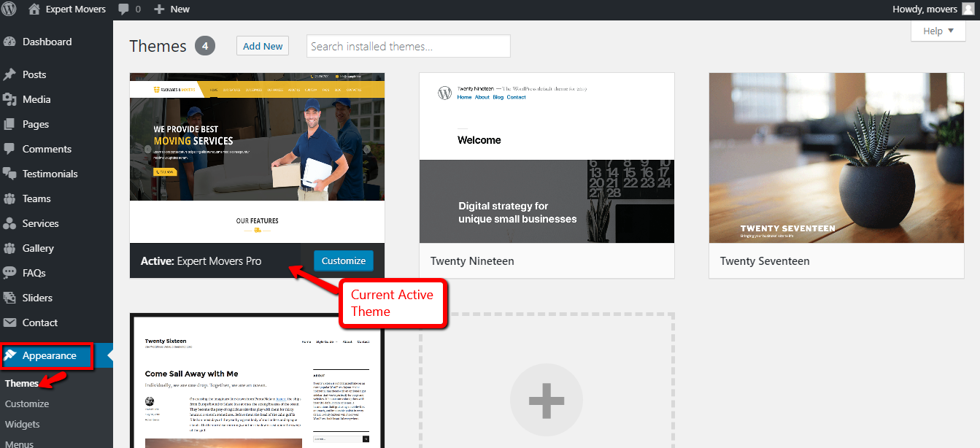Screen dimensions: 980x448
Task: Open Themes submenu item
Action: [x=22, y=383]
